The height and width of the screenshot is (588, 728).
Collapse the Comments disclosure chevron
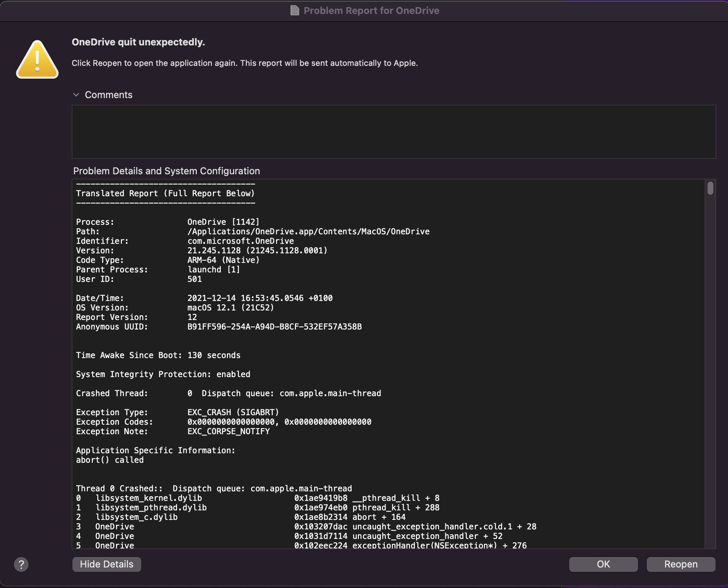76,95
